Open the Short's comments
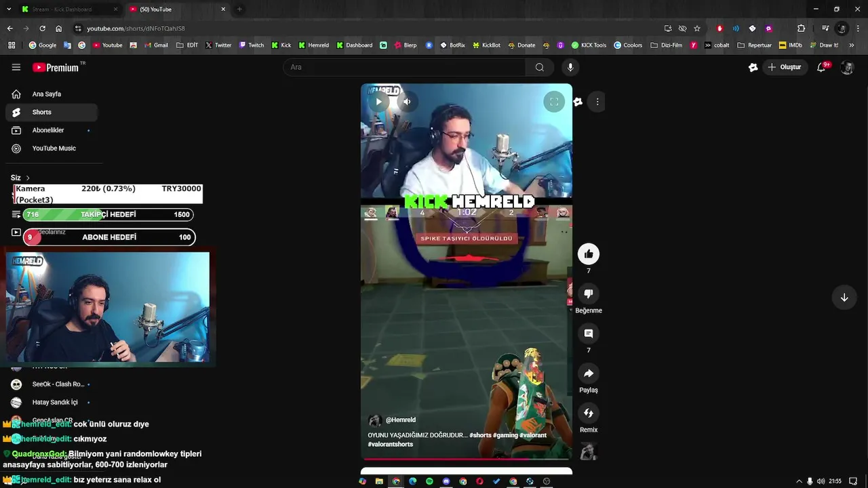868x488 pixels. coord(589,333)
